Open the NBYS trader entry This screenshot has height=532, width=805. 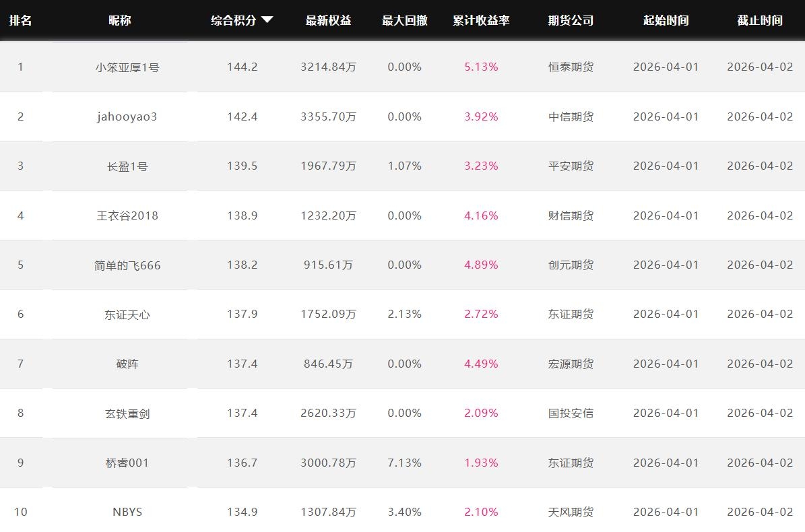point(127,512)
